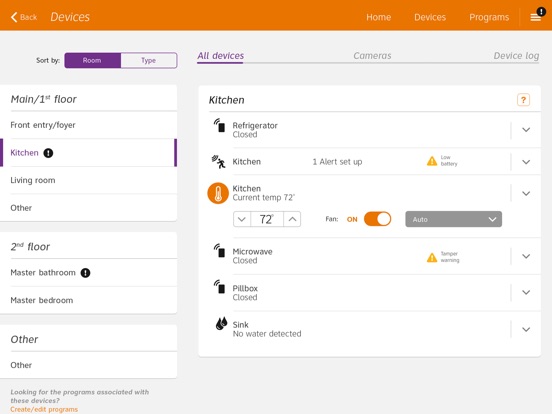
Task: Expand the Refrigerator device row
Action: pyautogui.click(x=526, y=130)
